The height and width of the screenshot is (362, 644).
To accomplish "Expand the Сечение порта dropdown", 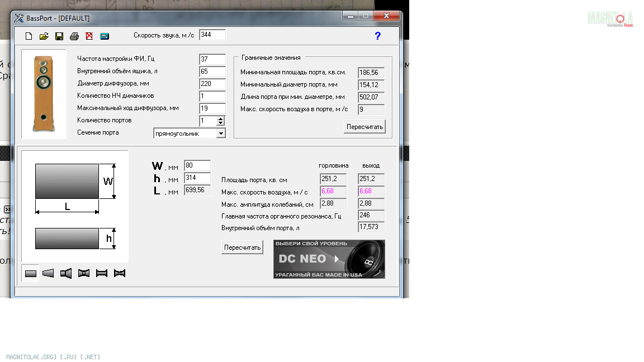I will [x=220, y=133].
